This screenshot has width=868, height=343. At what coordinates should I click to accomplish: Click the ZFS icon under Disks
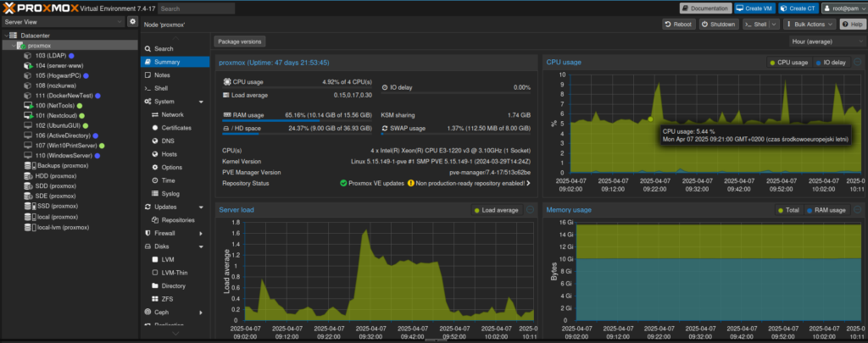155,299
